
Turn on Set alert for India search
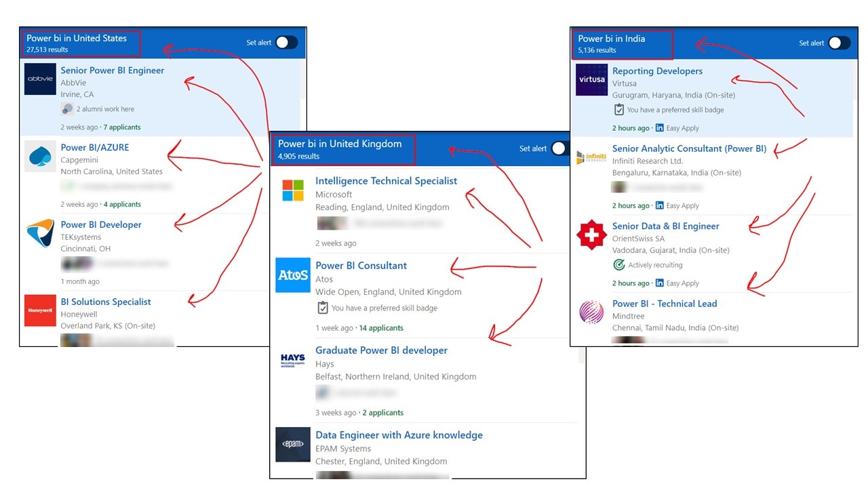pos(839,43)
